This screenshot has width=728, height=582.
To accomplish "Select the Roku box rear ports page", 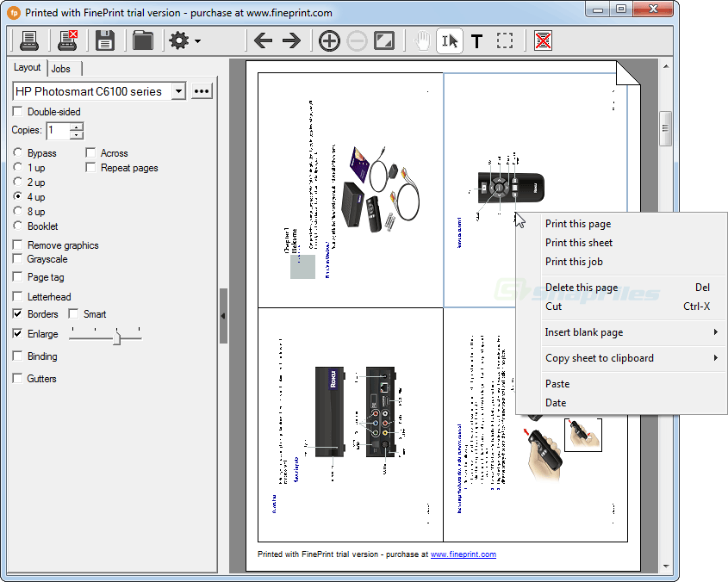I will coord(351,424).
